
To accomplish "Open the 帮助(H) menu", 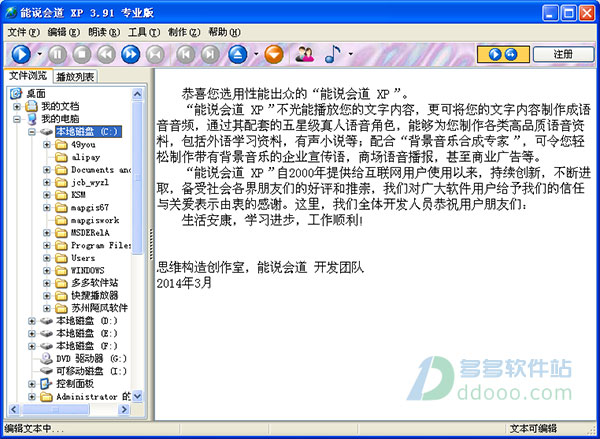I will tap(224, 33).
